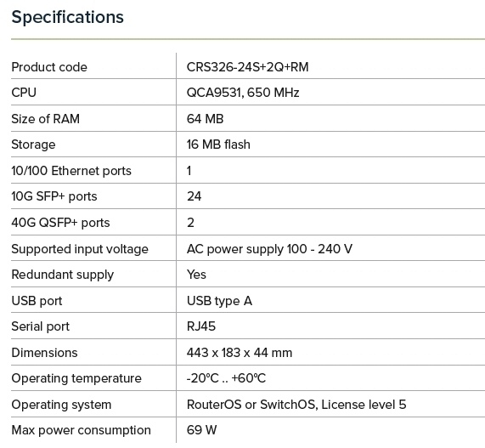
Task: Click the value 24 for SFP+ ports
Action: (x=194, y=196)
